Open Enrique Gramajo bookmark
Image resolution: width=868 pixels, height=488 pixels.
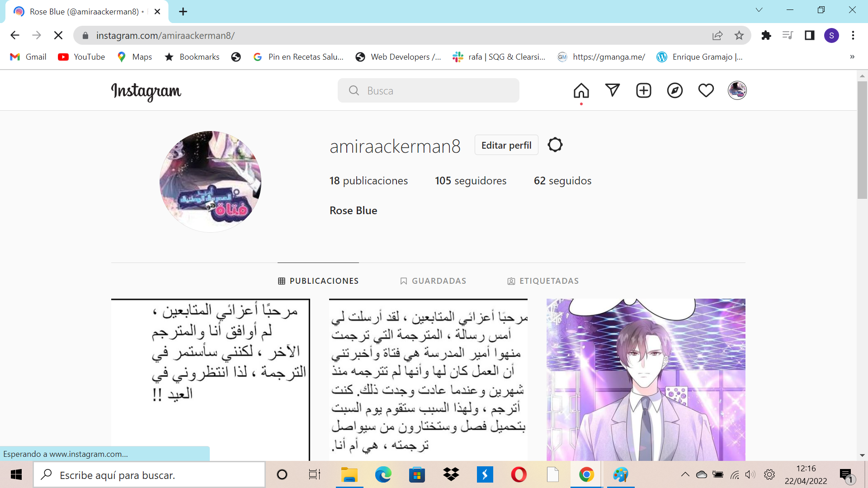700,57
